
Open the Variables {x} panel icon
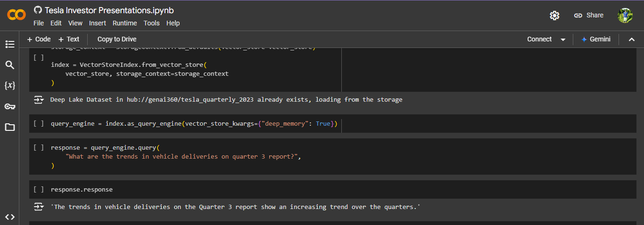[x=10, y=86]
